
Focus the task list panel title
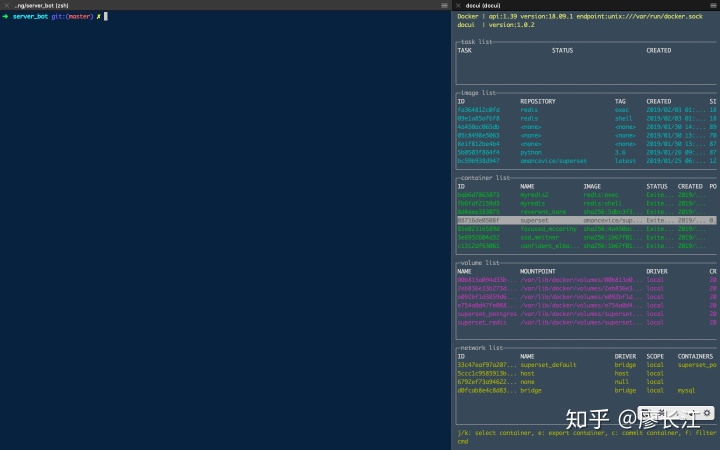pyautogui.click(x=476, y=42)
